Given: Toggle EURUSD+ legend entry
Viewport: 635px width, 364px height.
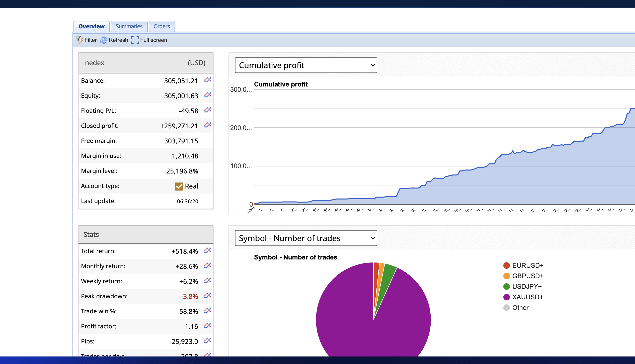Looking at the screenshot, I should pyautogui.click(x=527, y=265).
